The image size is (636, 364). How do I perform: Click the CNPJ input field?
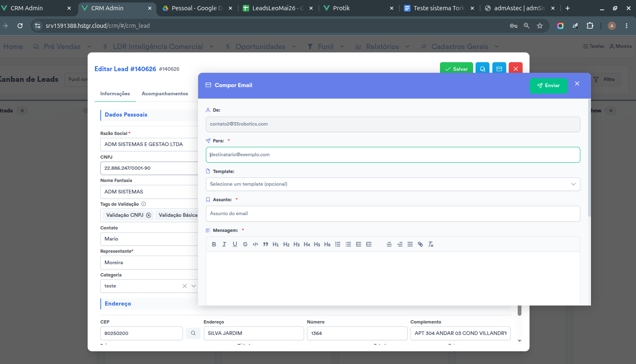click(149, 168)
